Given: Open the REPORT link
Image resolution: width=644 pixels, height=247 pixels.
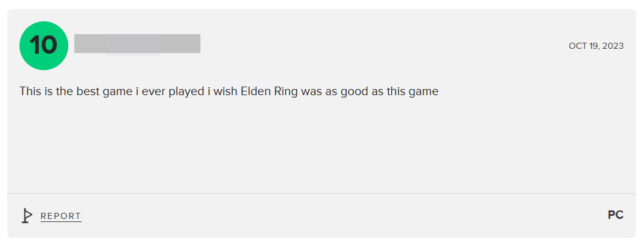Looking at the screenshot, I should click(61, 216).
